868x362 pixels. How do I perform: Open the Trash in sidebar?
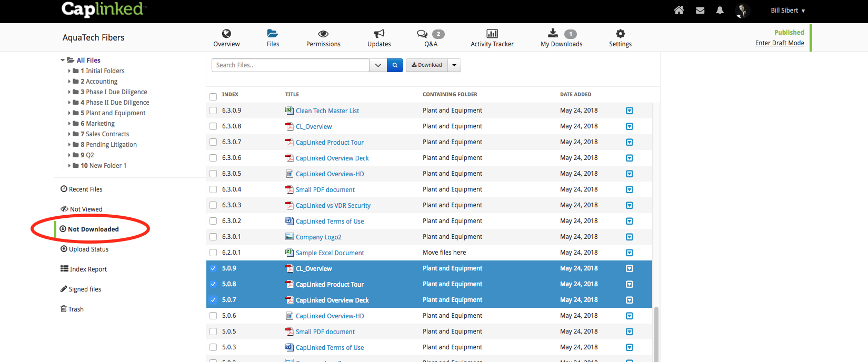click(x=72, y=309)
